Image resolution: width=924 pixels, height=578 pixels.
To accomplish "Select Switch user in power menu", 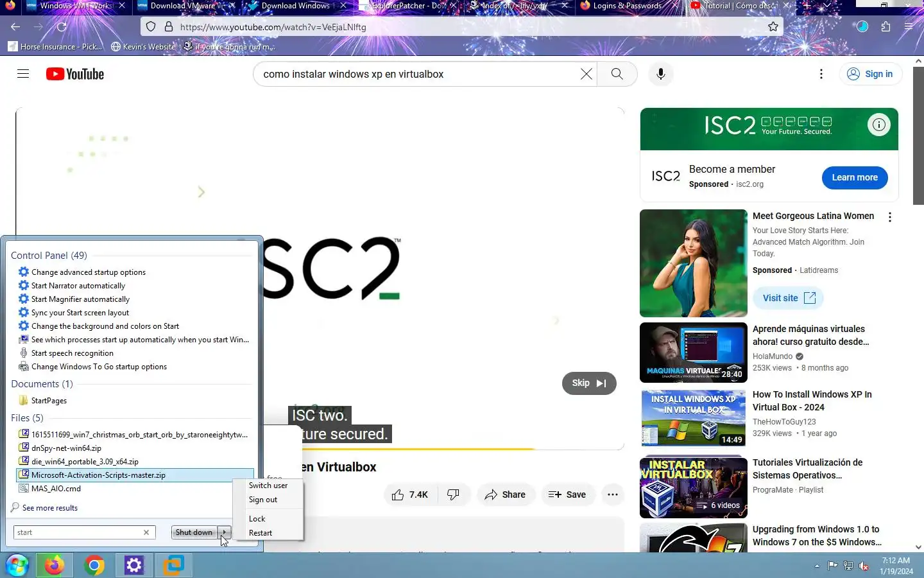I will point(268,486).
